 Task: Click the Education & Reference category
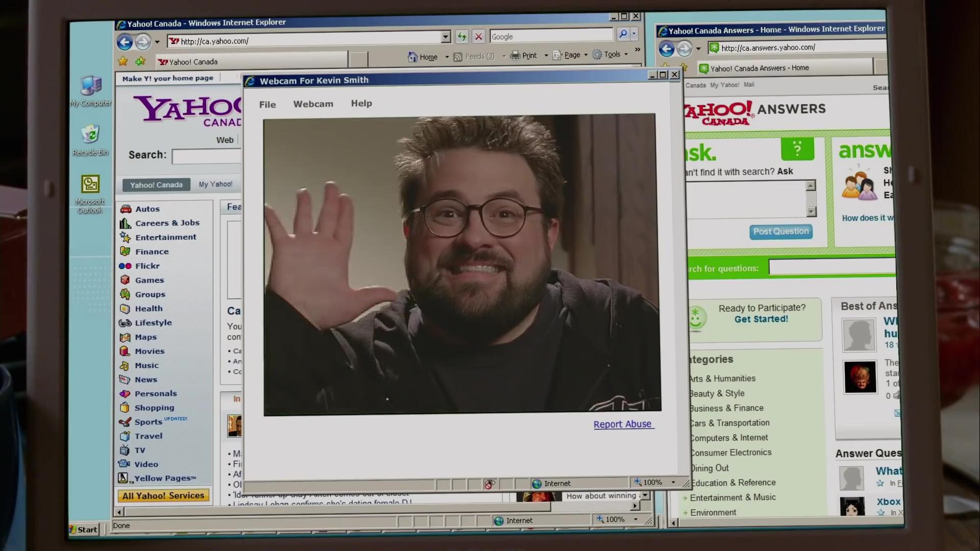click(x=733, y=483)
